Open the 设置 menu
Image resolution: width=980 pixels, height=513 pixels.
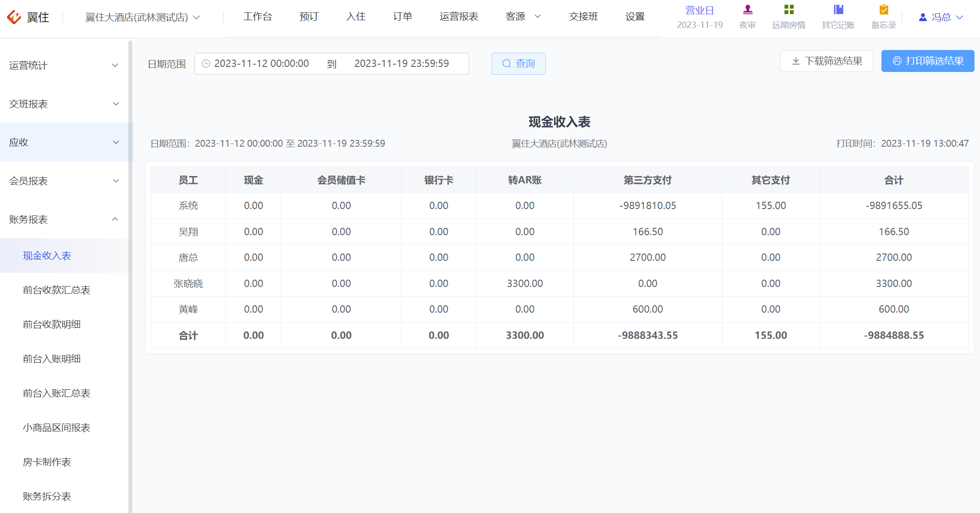(x=635, y=17)
